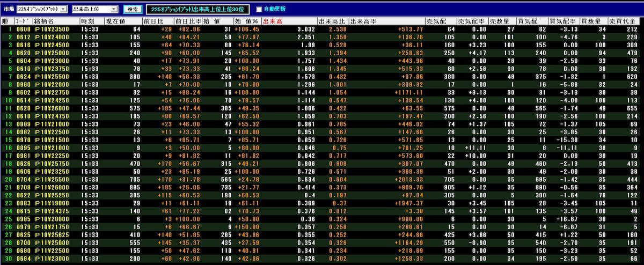Click the P11¥21000 contract with code 0889
The image size is (644, 265).
[x=52, y=124]
